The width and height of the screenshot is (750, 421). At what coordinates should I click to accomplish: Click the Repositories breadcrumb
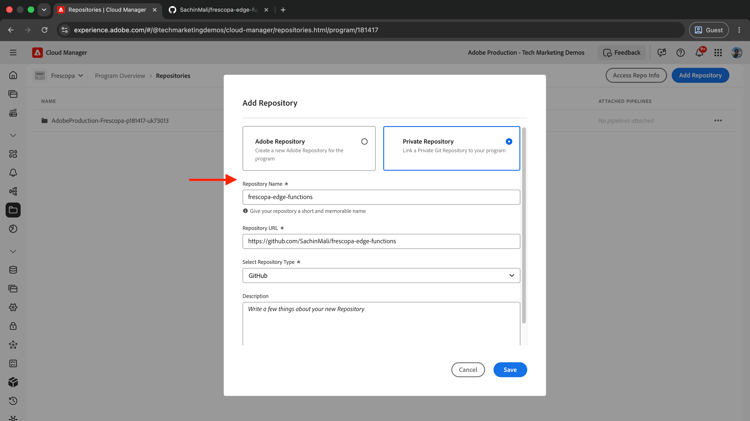[173, 76]
